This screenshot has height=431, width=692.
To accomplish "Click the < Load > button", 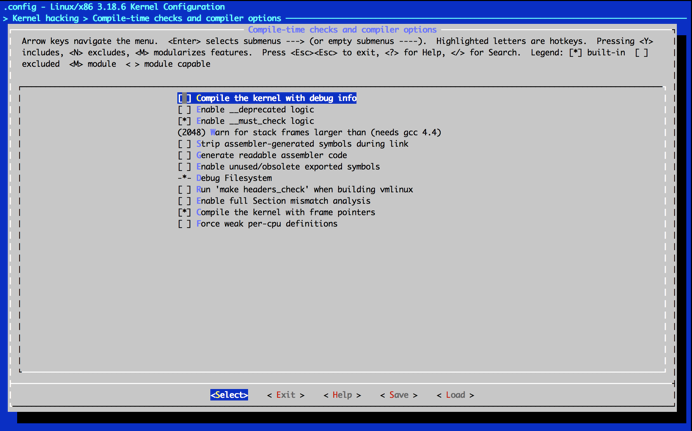I will (x=455, y=395).
